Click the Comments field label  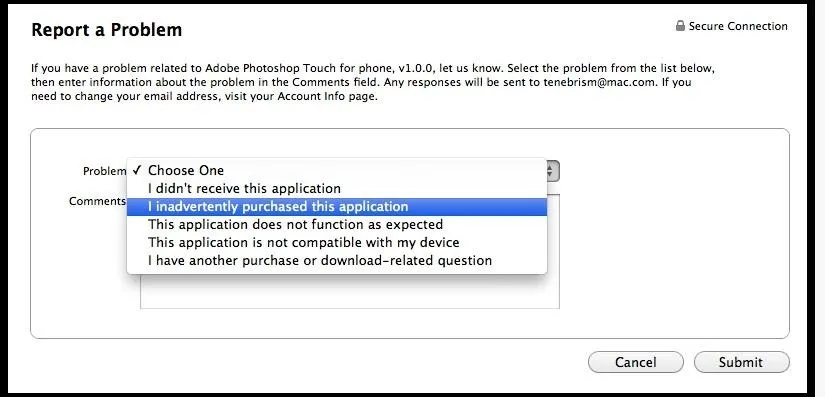98,202
